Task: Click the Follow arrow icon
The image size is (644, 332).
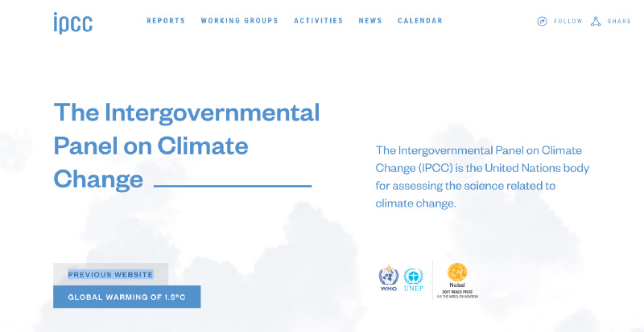Action: 542,22
